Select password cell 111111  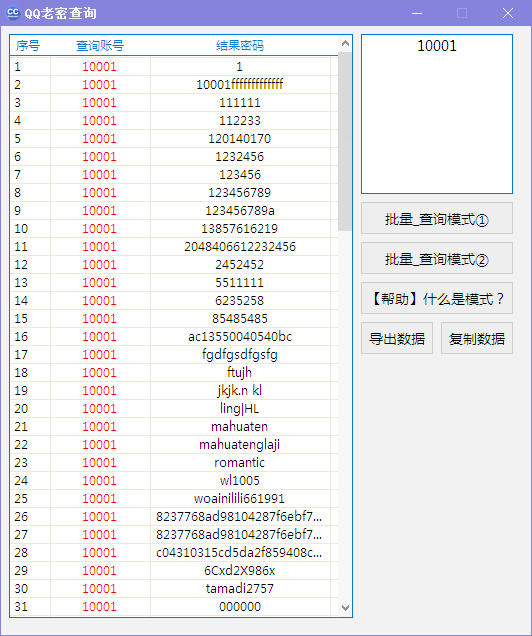pos(240,103)
